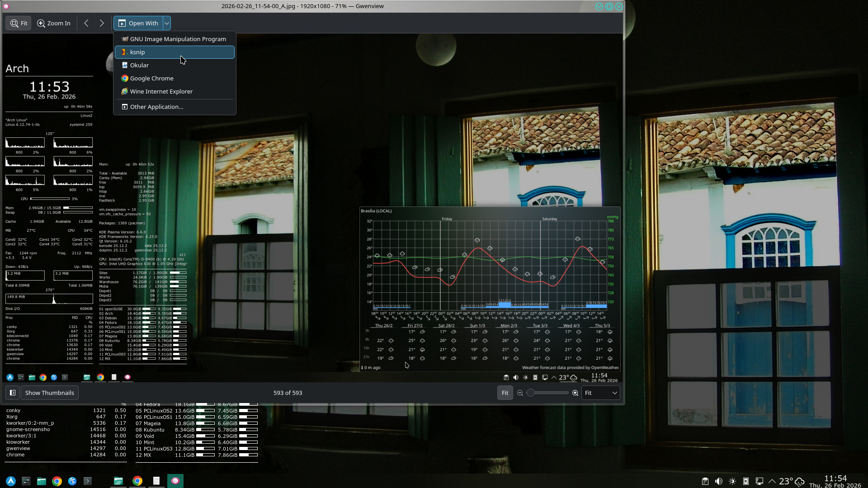Image resolution: width=868 pixels, height=488 pixels.
Task: Toggle Show Thumbnails
Action: pos(49,393)
